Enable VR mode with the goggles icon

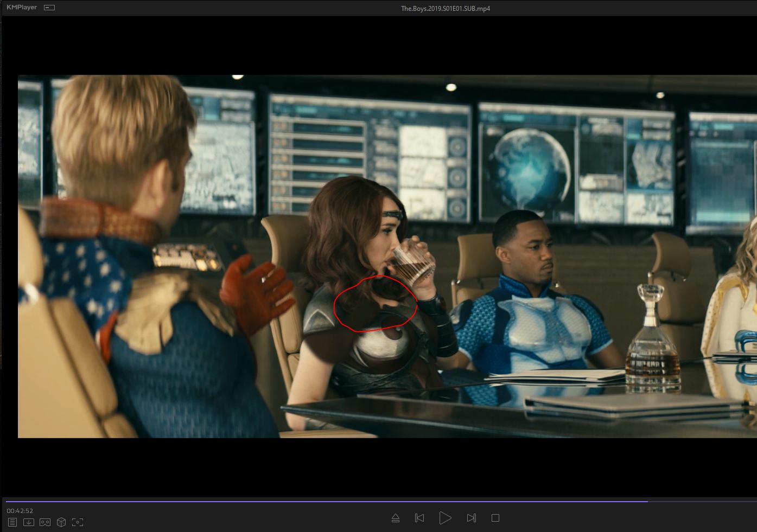tap(45, 522)
